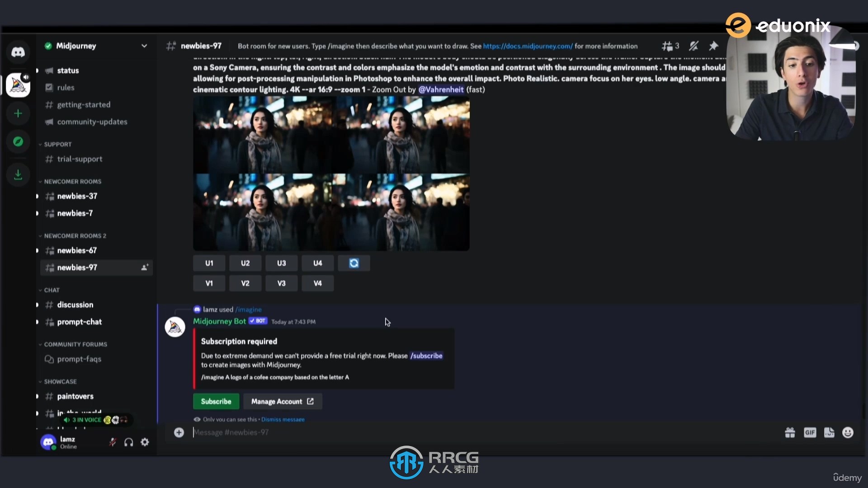Upscale image with U2 button
Viewport: 868px width, 488px height.
click(245, 263)
